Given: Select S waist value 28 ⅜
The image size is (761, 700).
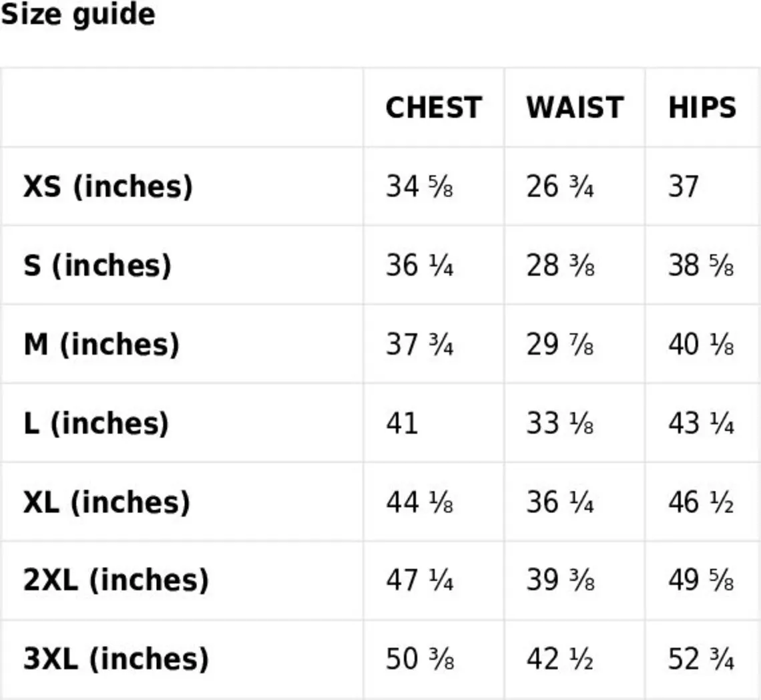Looking at the screenshot, I should coord(560,266).
